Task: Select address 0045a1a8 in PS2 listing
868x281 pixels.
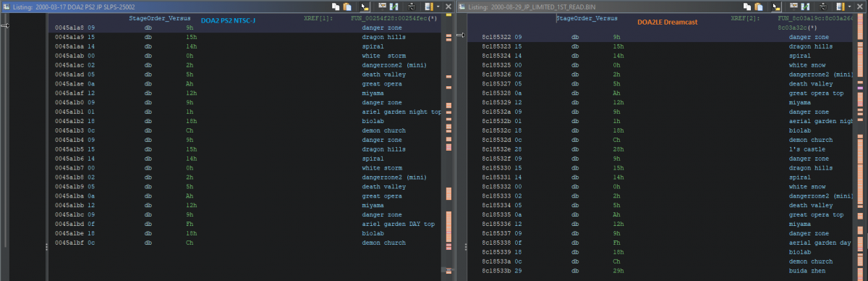Action: tap(69, 27)
